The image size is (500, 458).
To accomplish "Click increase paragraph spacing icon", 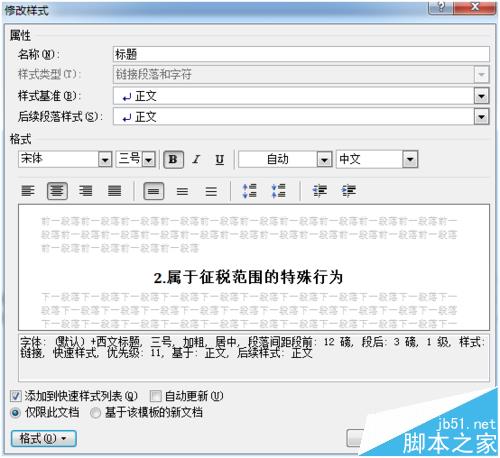I will [x=249, y=191].
